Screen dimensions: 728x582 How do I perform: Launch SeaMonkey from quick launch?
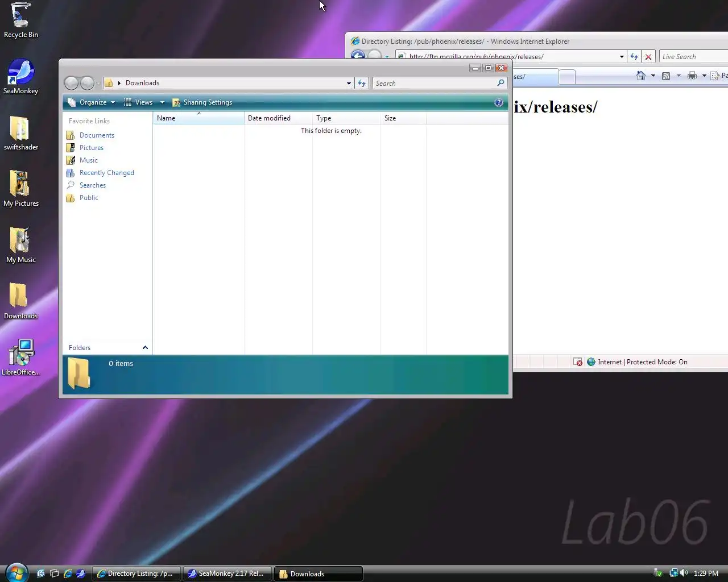pyautogui.click(x=81, y=573)
